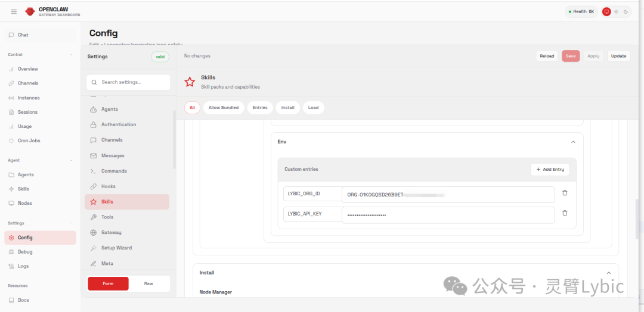Switch to Form config mode
The width and height of the screenshot is (644, 312).
(x=108, y=283)
